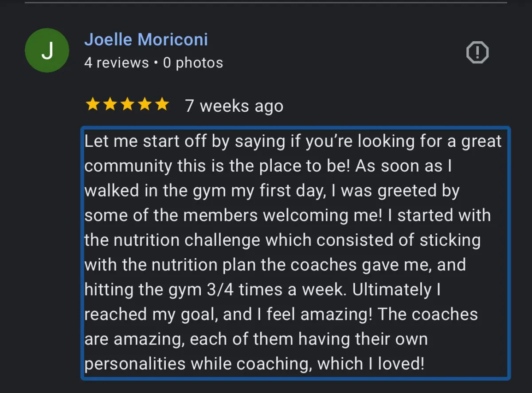Tap the fourth yellow rating star
The width and height of the screenshot is (532, 393).
tap(145, 105)
